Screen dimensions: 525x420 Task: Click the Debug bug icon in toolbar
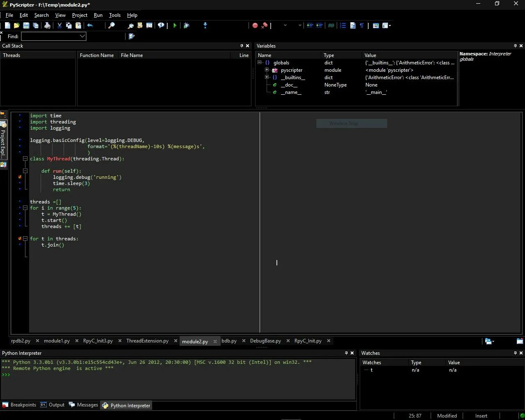pos(187,25)
